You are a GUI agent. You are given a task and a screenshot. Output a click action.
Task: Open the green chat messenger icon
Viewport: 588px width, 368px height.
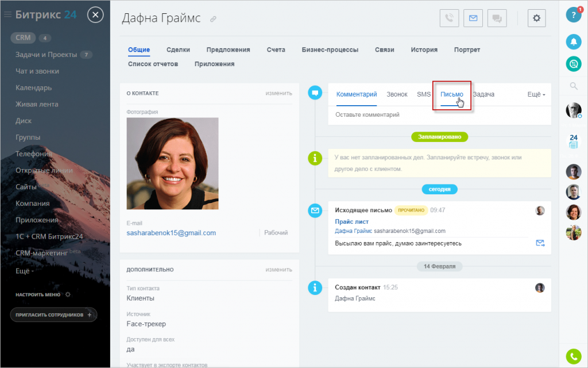pos(574,64)
